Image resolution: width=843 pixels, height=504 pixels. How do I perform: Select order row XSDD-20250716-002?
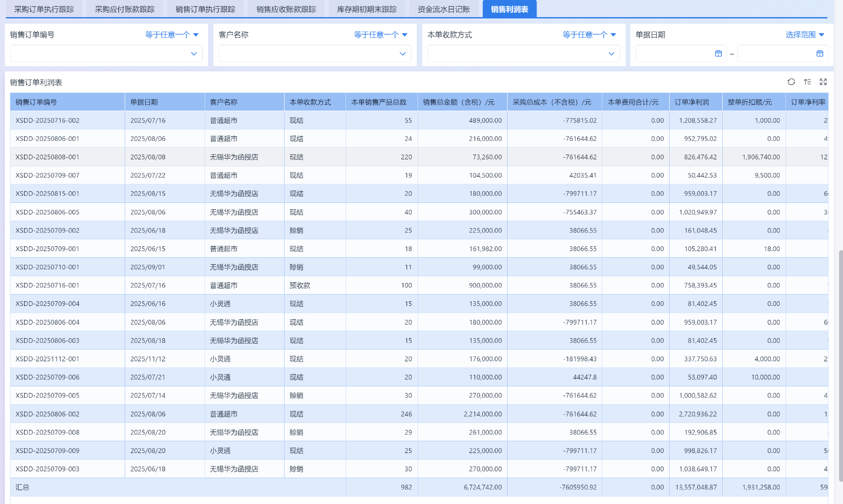(47, 120)
